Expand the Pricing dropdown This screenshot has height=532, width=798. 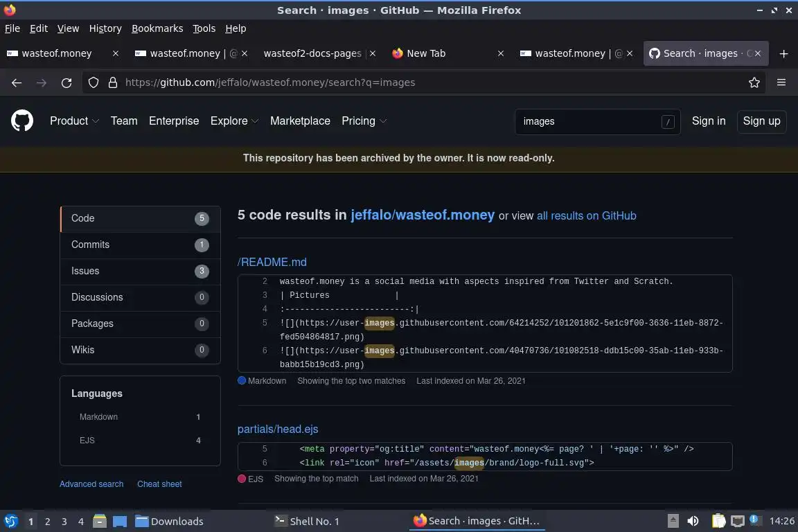pos(364,121)
